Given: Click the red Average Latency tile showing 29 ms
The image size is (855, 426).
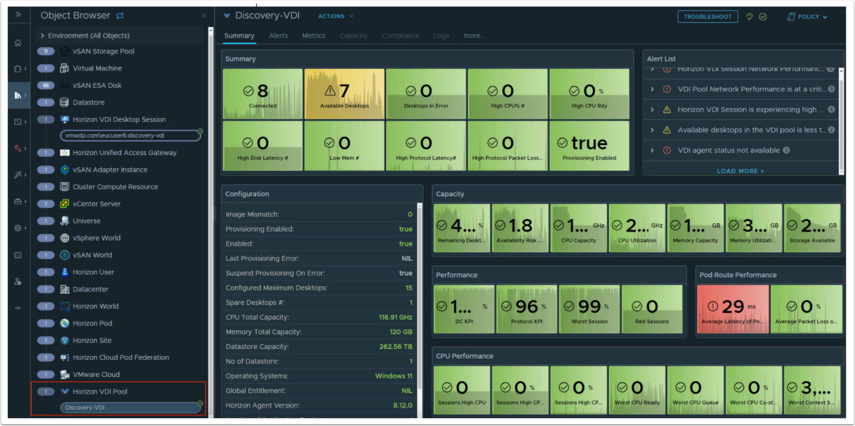Looking at the screenshot, I should tap(731, 309).
